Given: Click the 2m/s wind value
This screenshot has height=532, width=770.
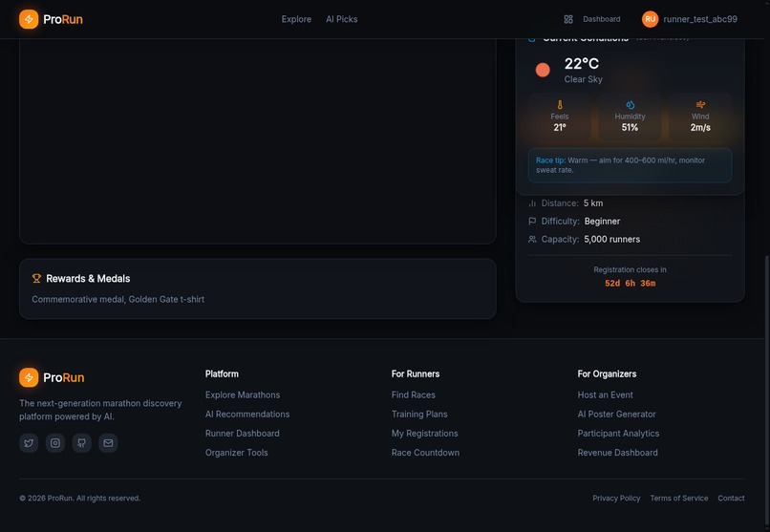Looking at the screenshot, I should 700,128.
